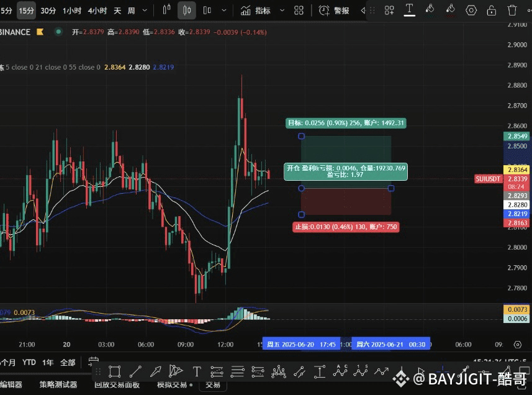532x395 pixels.
Task: Open the 指标 indicators panel
Action: coord(256,11)
